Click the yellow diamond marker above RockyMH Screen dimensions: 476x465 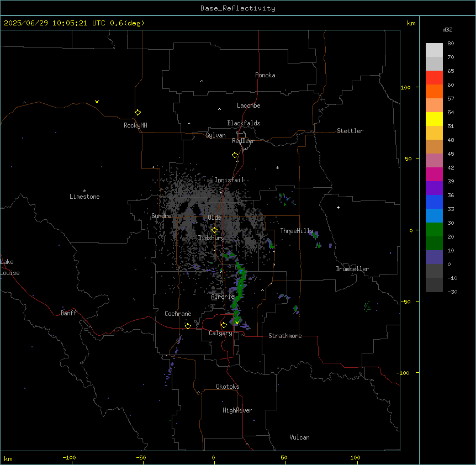[137, 113]
